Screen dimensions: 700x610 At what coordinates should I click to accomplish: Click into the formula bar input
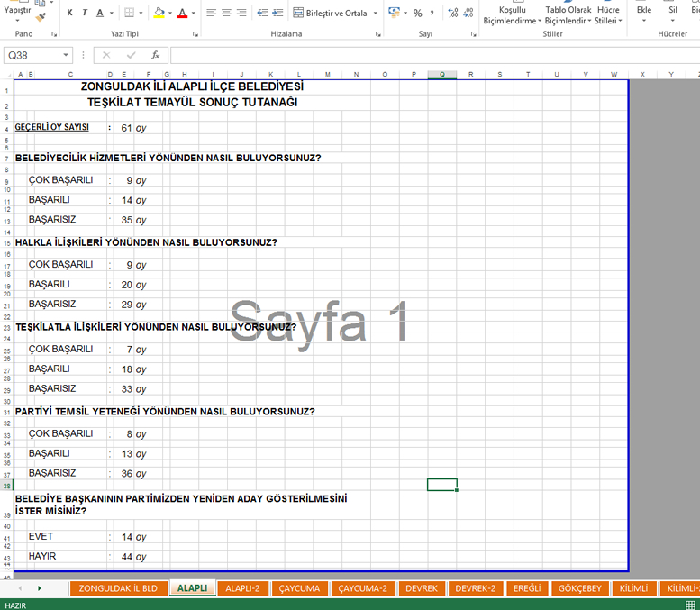pyautogui.click(x=435, y=55)
